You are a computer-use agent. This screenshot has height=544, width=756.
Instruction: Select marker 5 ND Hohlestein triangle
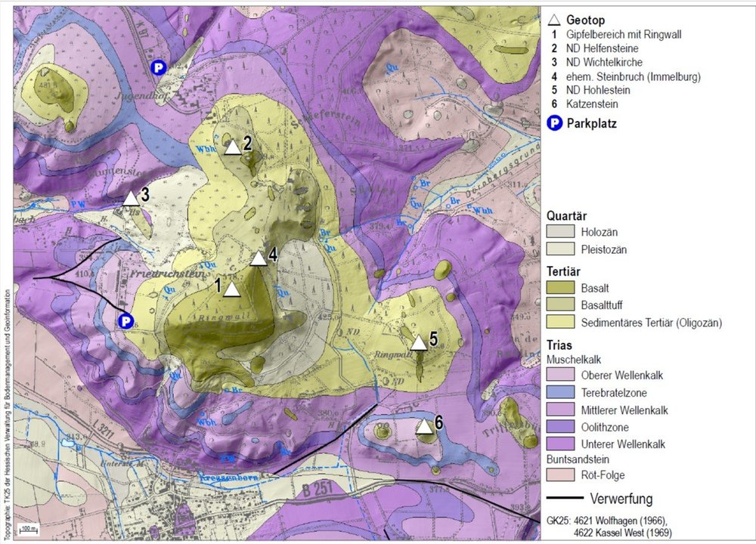pyautogui.click(x=418, y=342)
